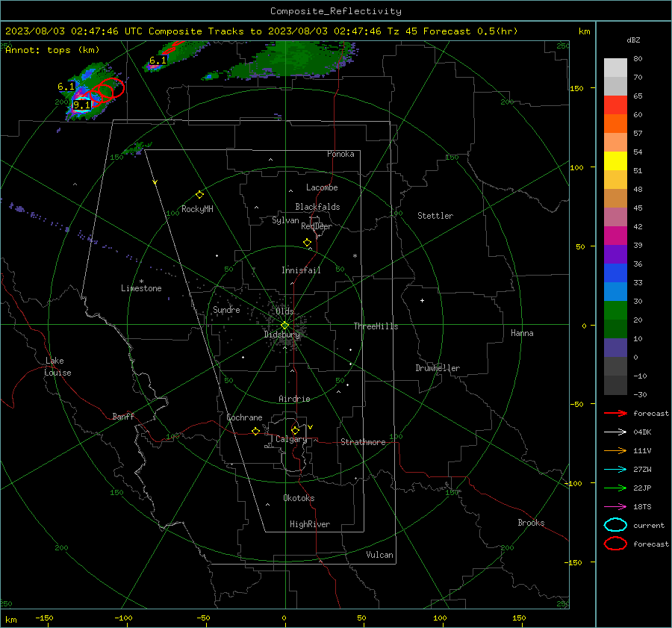Image resolution: width=672 pixels, height=628 pixels.
Task: Click the 'Strathmore' city label
Action: [363, 442]
